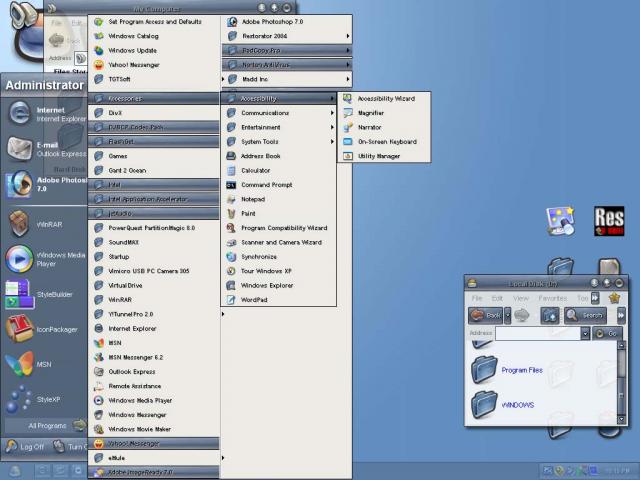Click the Back button in Local Disk window
Viewport: 640px width, 480px height.
coord(486,316)
